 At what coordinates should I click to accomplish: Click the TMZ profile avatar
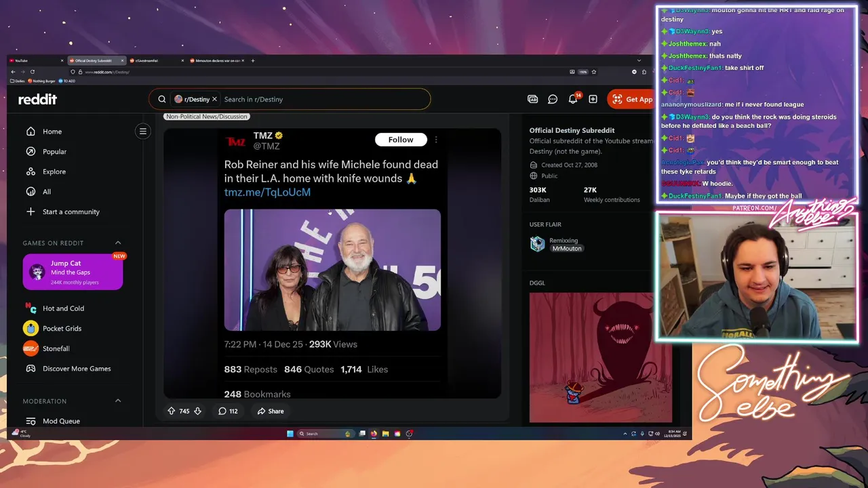pos(235,141)
